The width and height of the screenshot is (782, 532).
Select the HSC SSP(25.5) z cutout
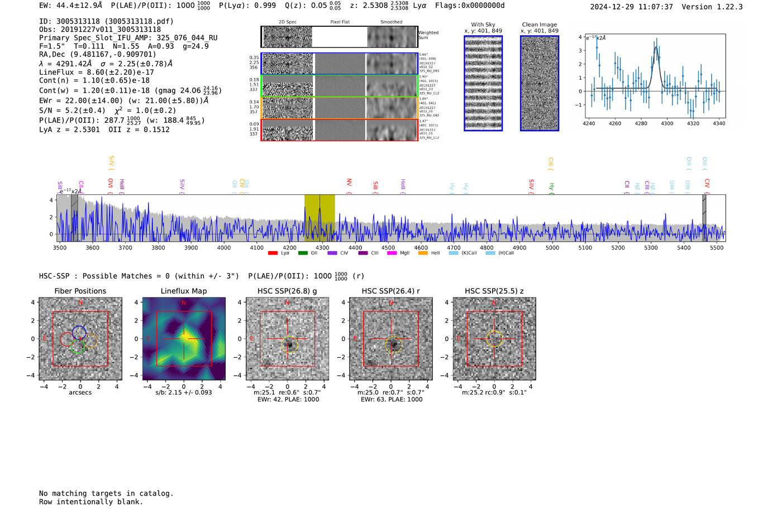point(494,339)
